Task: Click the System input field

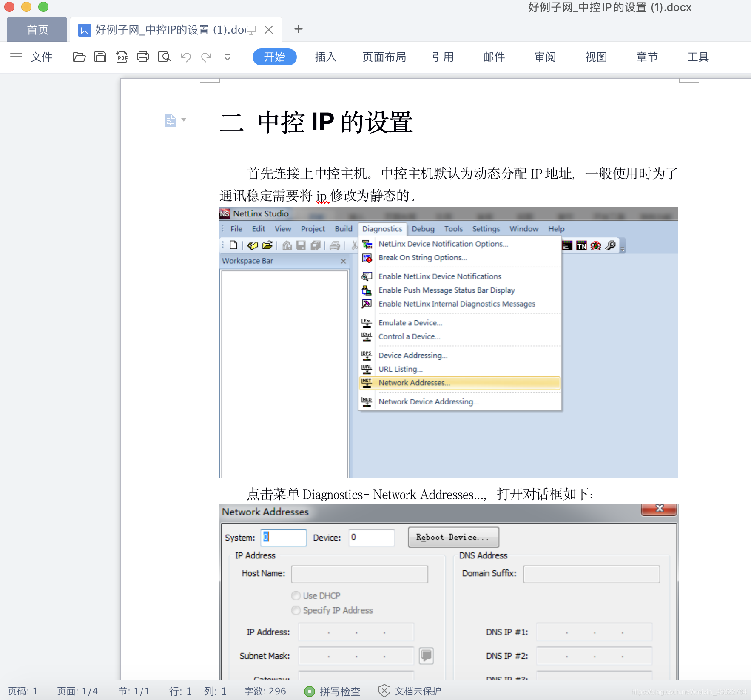Action: click(283, 538)
